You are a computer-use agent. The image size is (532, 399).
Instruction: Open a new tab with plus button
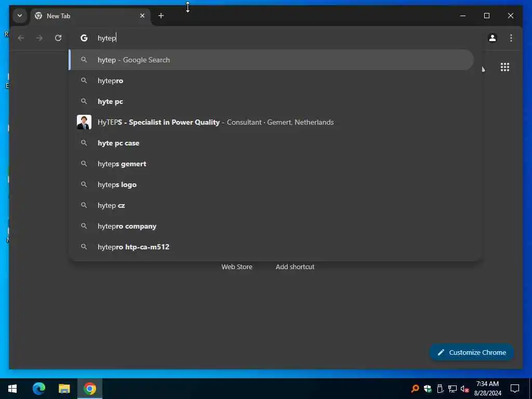click(x=161, y=16)
